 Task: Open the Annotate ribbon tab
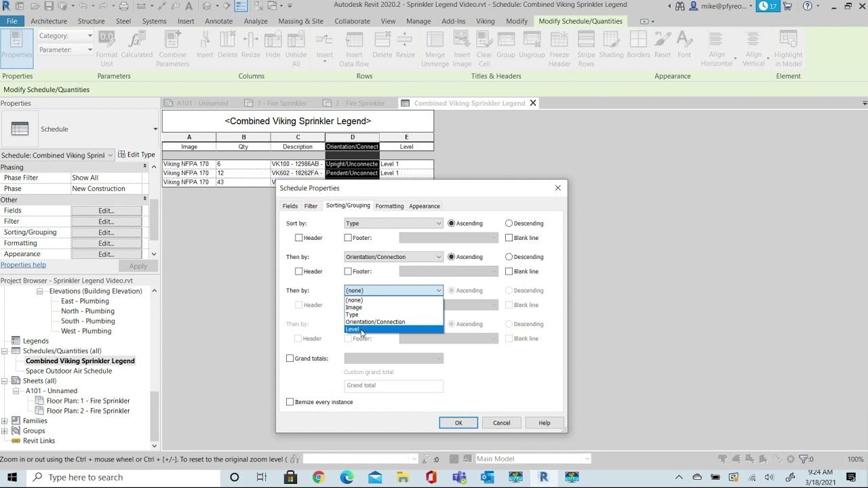(x=219, y=21)
